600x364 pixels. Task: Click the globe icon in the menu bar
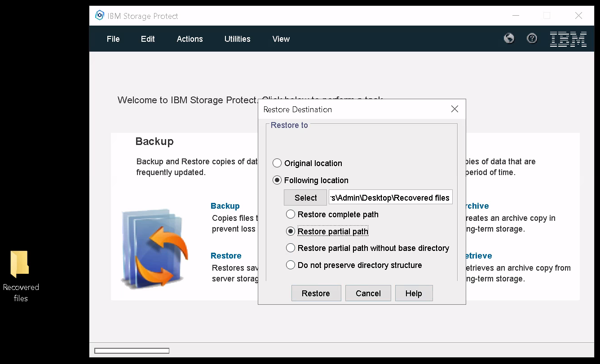(509, 39)
